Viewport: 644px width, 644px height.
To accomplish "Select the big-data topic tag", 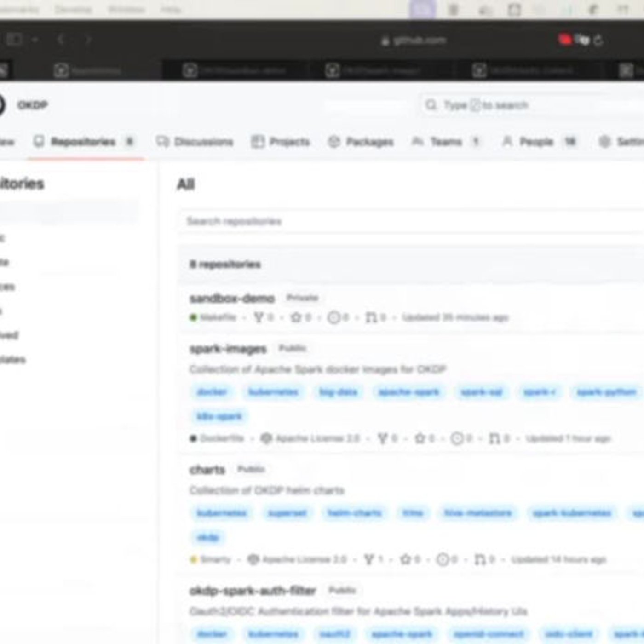I will coord(339,392).
